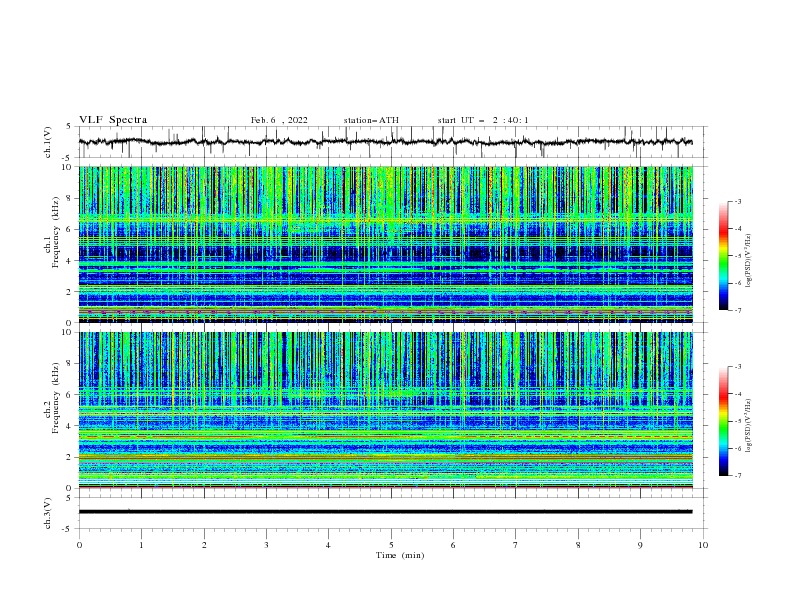The height and width of the screenshot is (612, 792).
Task: Click the ch.3(V) flat waveform trace
Action: point(385,512)
